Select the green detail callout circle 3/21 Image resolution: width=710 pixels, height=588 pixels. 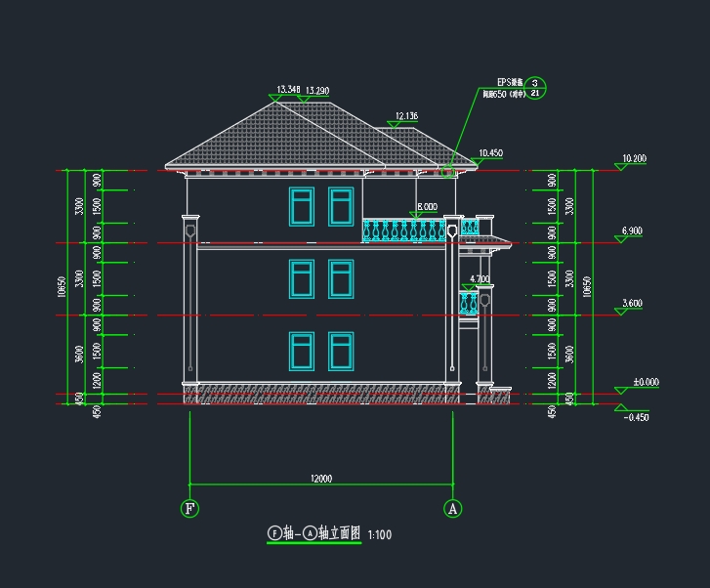[536, 89]
